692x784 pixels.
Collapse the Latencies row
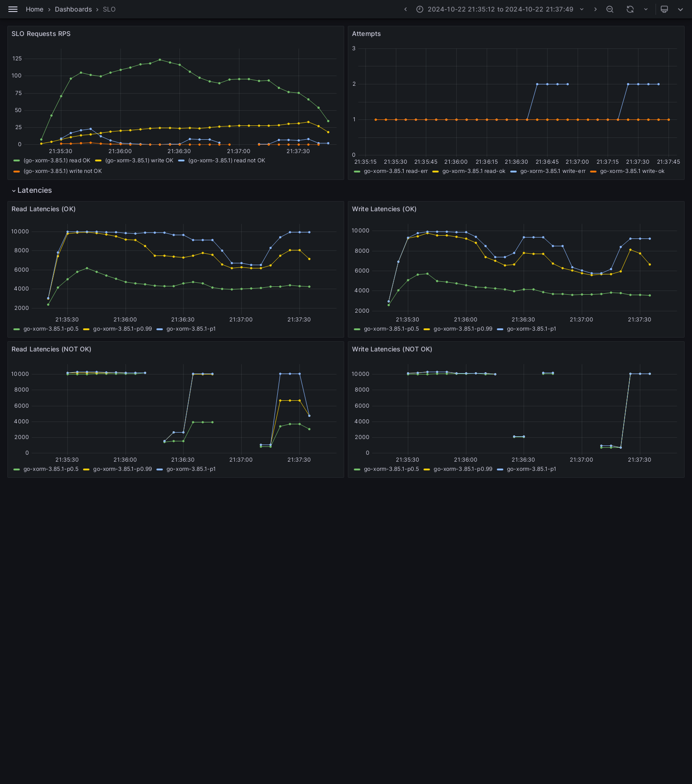pos(31,190)
